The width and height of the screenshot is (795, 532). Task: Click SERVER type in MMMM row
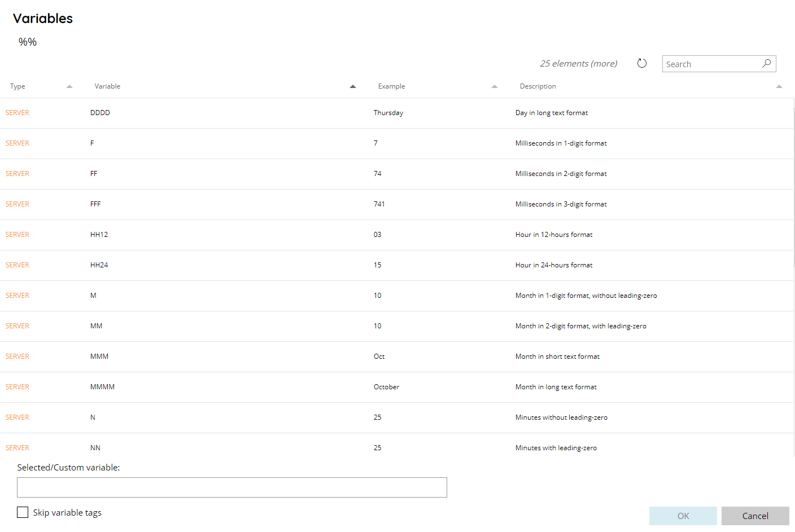(x=18, y=387)
